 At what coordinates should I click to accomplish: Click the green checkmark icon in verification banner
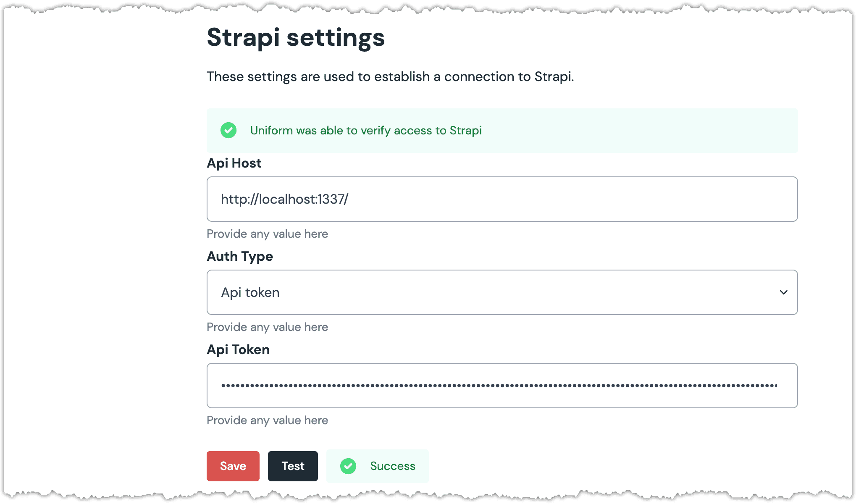(x=228, y=130)
